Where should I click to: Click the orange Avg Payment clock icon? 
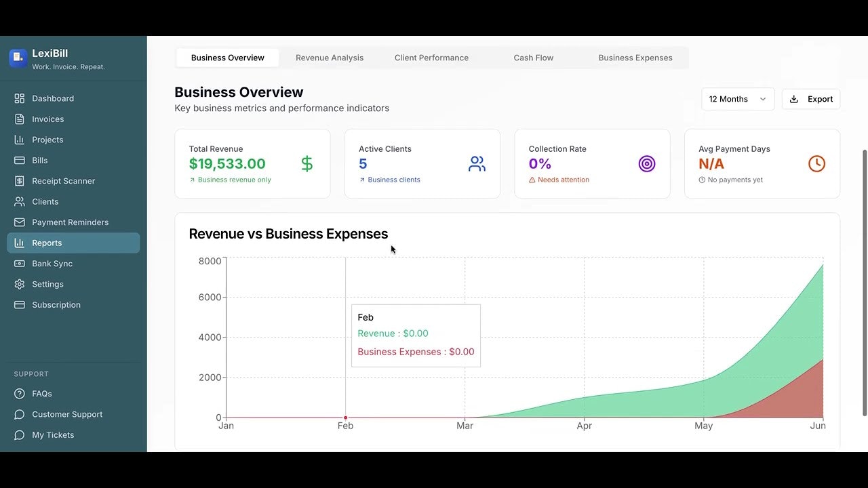[x=817, y=163]
